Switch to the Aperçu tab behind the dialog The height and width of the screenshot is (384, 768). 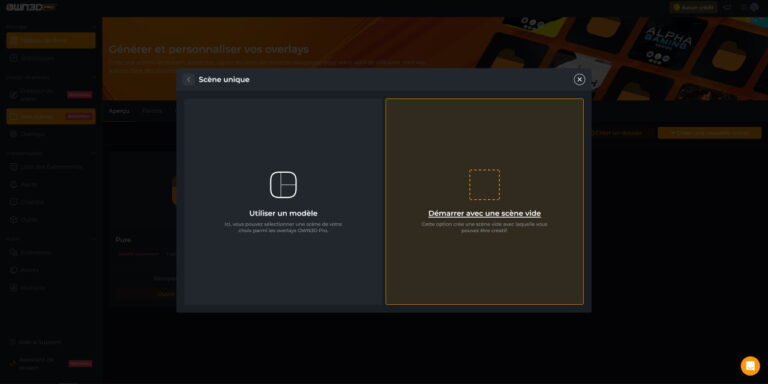(119, 111)
